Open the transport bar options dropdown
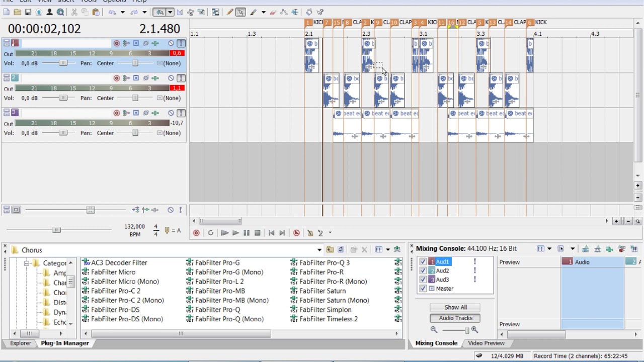 330,233
